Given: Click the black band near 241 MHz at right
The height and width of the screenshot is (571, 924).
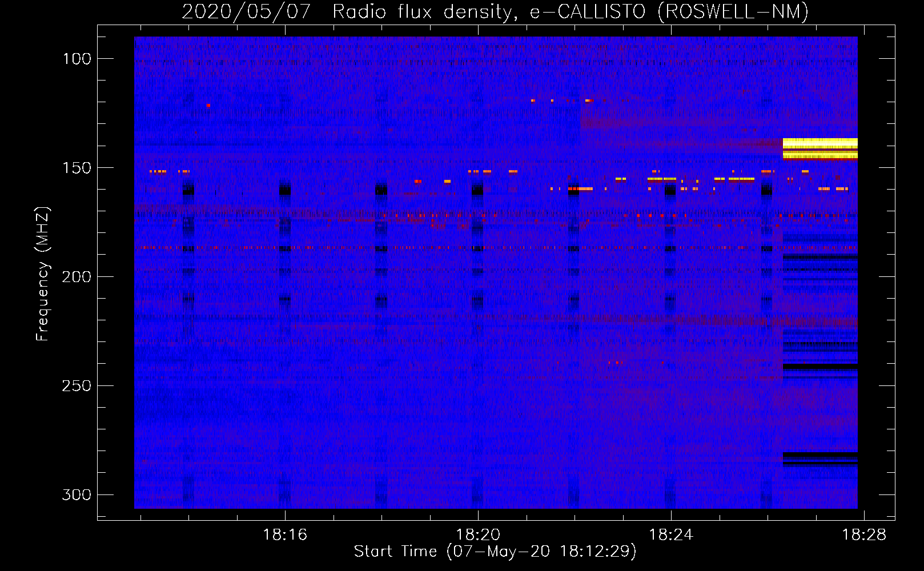Looking at the screenshot, I should tap(820, 367).
